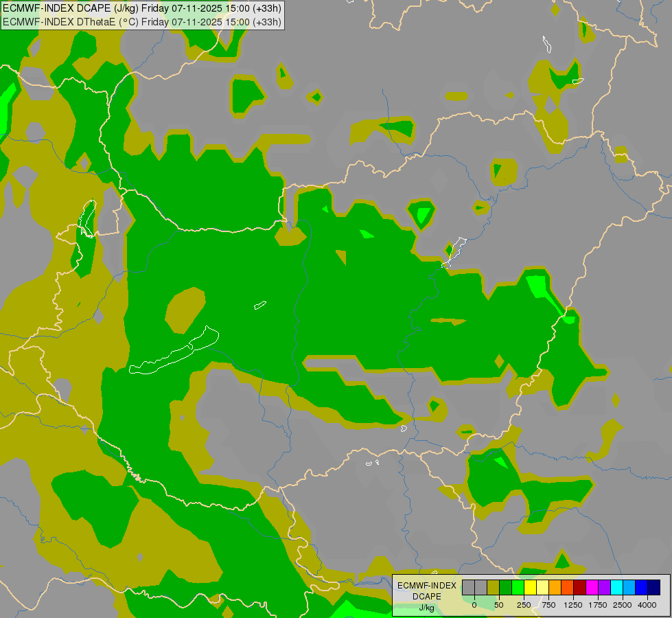Select the orange legend swatch above 750
The width and height of the screenshot is (672, 618).
pyautogui.click(x=555, y=587)
